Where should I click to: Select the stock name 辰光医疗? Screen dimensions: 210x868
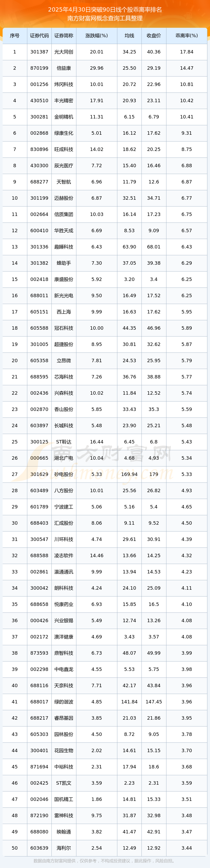click(x=64, y=165)
